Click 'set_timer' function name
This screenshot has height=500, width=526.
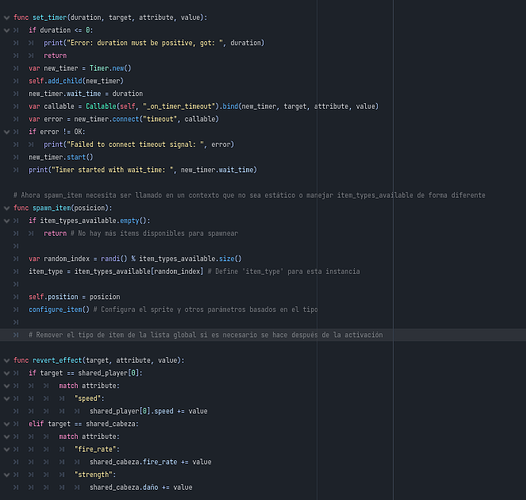coord(50,17)
